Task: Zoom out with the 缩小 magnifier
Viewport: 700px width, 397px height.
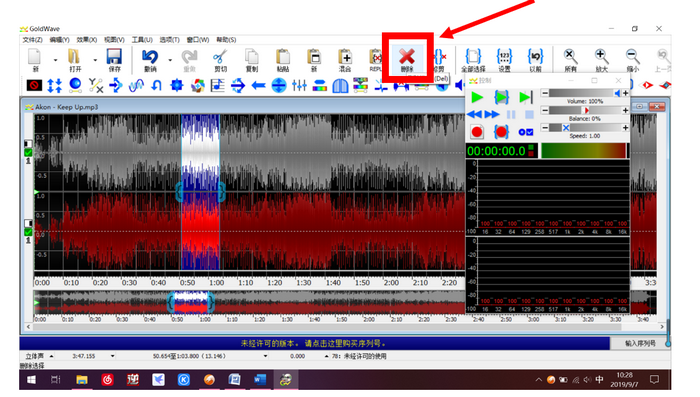Action: pyautogui.click(x=632, y=60)
